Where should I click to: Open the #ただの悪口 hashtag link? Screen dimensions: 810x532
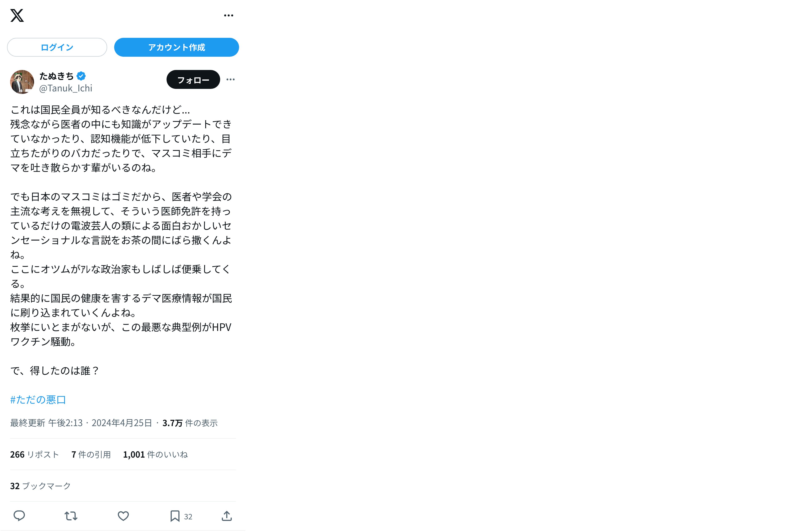[38, 400]
